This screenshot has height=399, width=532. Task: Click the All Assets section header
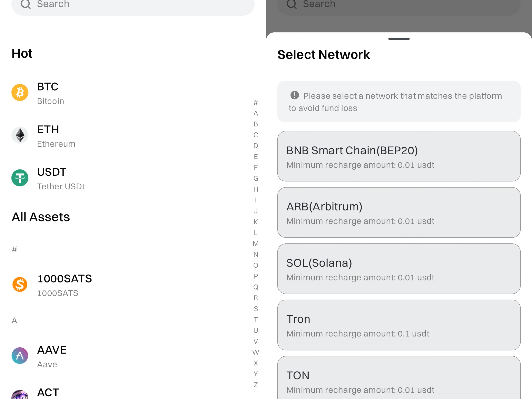(41, 216)
